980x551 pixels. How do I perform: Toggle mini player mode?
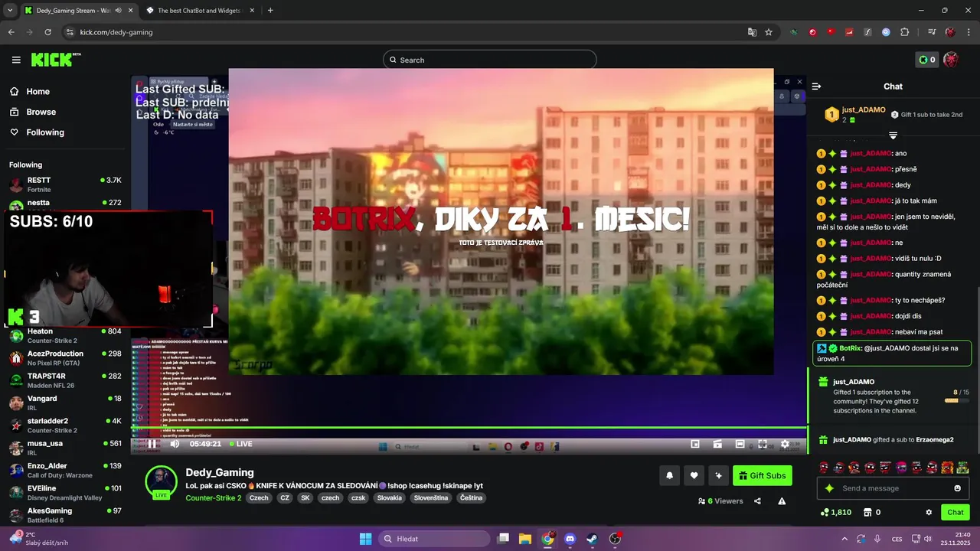695,444
